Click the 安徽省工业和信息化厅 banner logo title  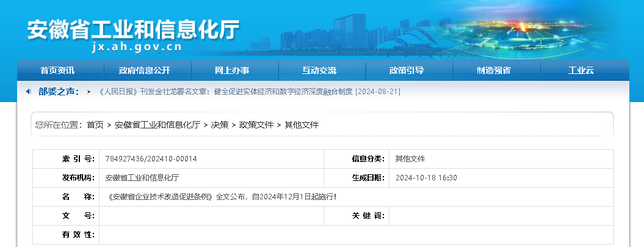pos(133,29)
